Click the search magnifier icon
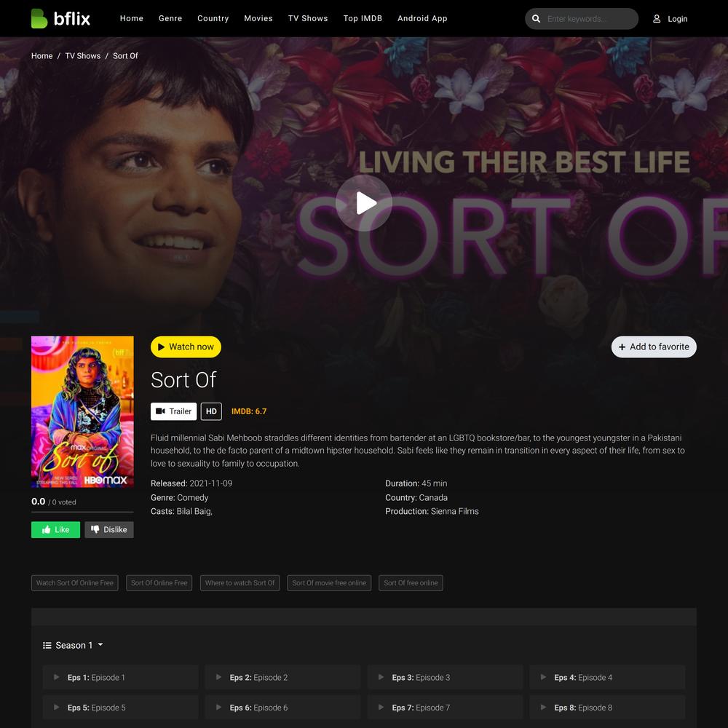728x728 pixels. tap(536, 19)
